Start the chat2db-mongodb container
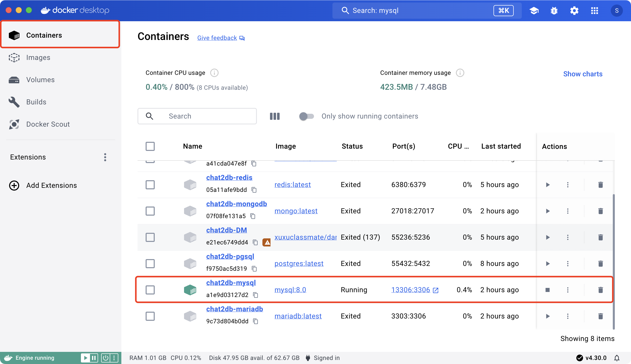This screenshot has height=364, width=631. [x=548, y=211]
